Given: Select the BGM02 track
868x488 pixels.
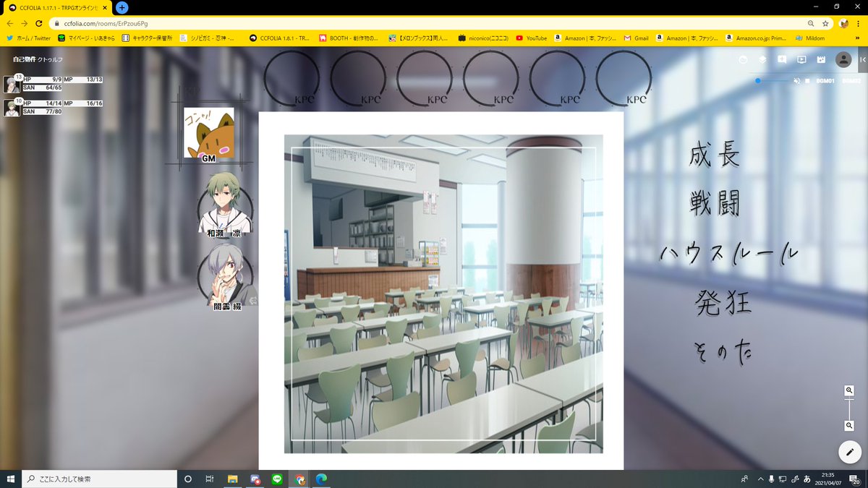Looking at the screenshot, I should coord(851,81).
